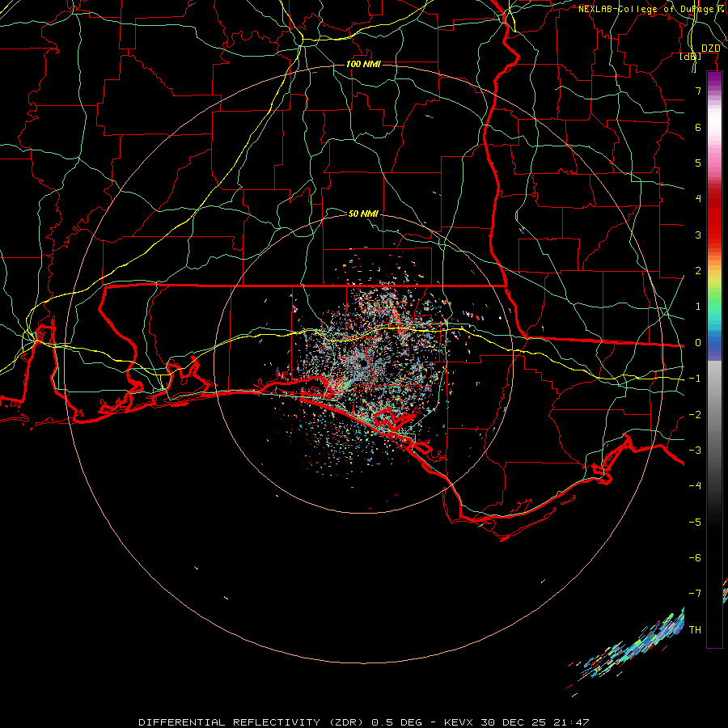Click the "-5" value on the scale

(695, 522)
